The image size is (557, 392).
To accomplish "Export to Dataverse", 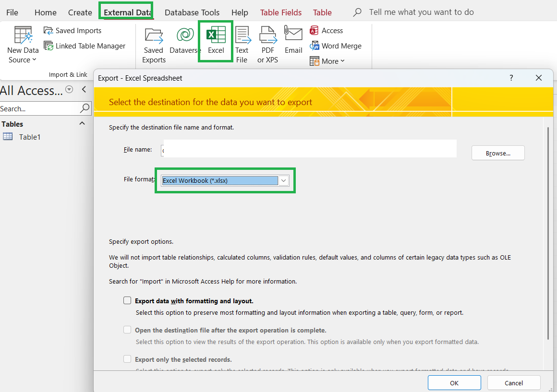I will coord(184,41).
